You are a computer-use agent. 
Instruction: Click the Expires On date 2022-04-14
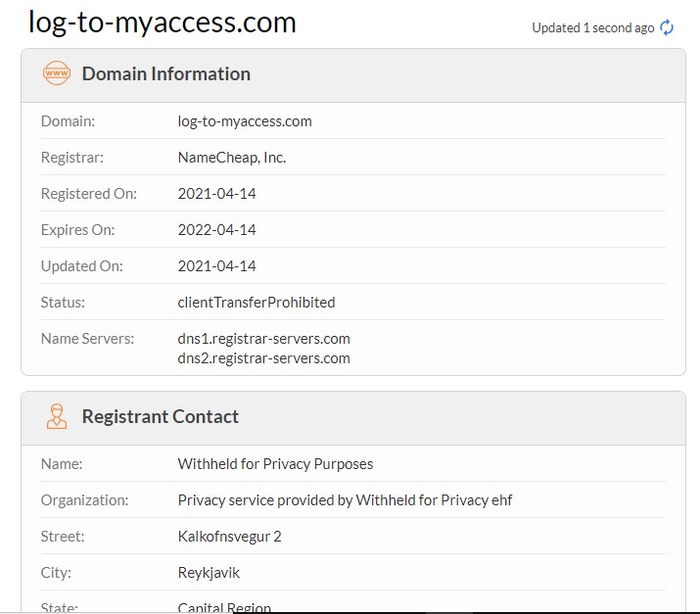(x=216, y=230)
